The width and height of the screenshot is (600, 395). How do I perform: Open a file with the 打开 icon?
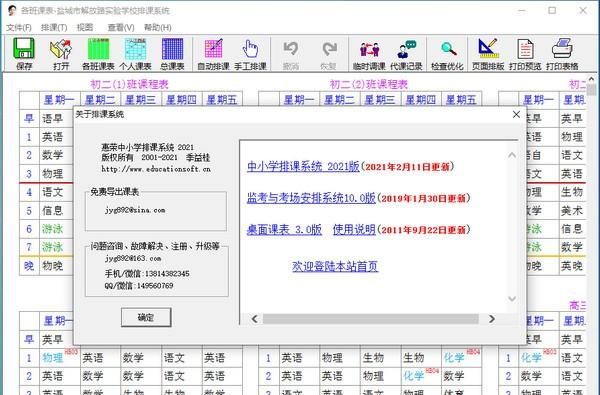click(x=61, y=54)
